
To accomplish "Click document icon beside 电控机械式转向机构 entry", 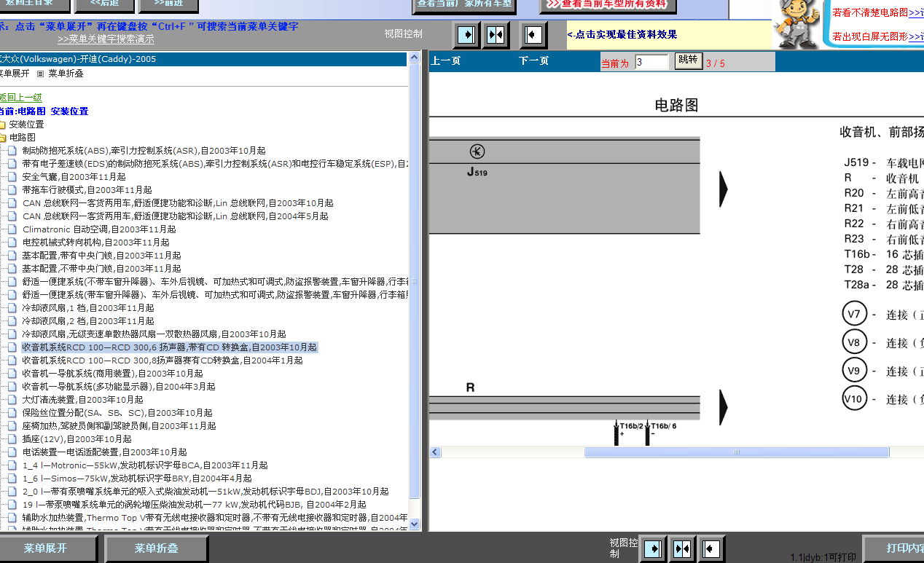I will [x=12, y=243].
